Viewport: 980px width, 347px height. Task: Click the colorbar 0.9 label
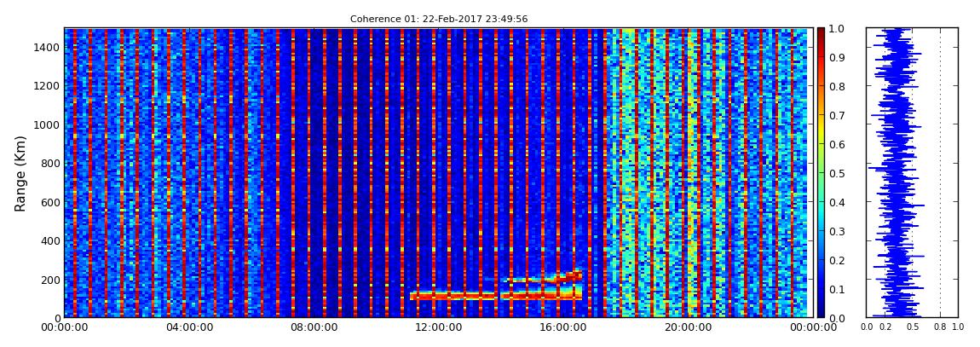tap(836, 57)
